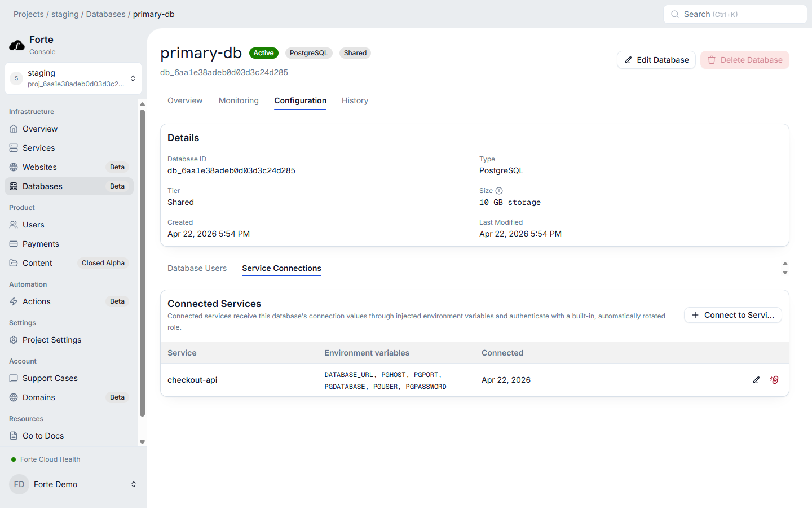The height and width of the screenshot is (508, 812).
Task: Click the Domains globe icon
Action: pyautogui.click(x=14, y=397)
